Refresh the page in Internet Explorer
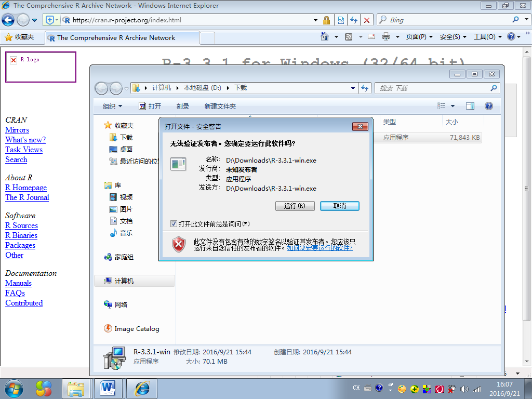 click(354, 20)
